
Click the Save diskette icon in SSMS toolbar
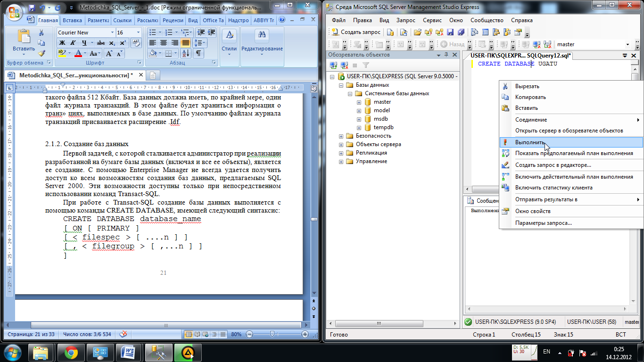pyautogui.click(x=450, y=33)
